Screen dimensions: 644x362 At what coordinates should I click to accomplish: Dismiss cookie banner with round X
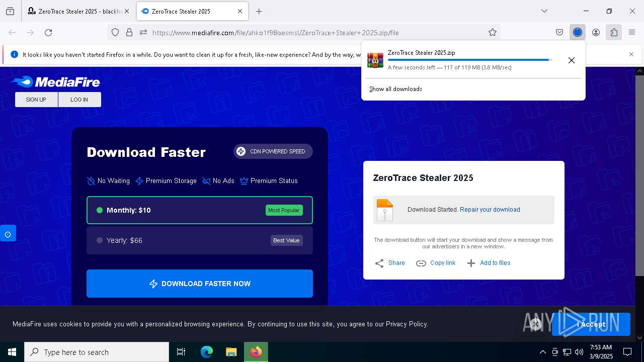[536, 324]
